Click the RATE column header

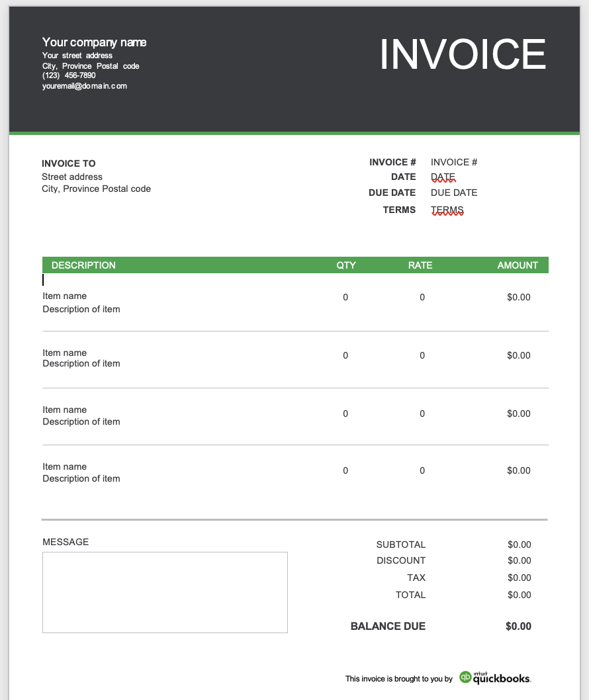pos(420,265)
